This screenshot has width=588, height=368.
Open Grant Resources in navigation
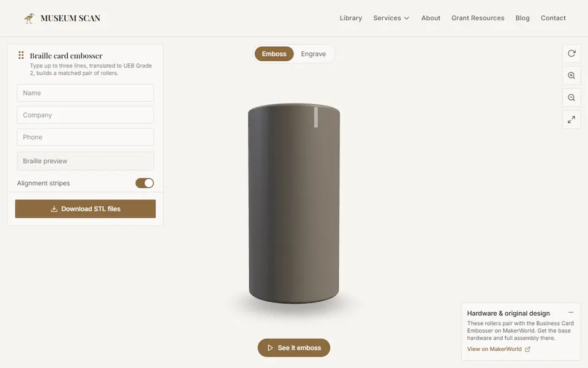point(478,18)
